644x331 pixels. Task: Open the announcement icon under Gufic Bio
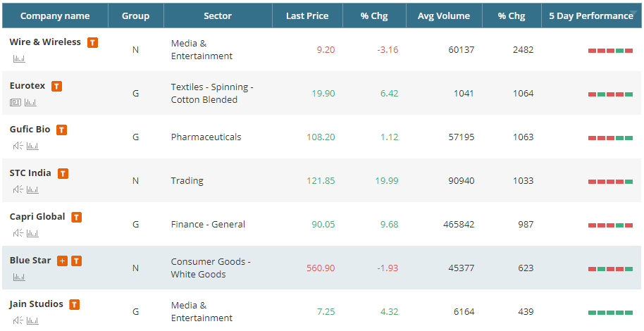coord(18,146)
